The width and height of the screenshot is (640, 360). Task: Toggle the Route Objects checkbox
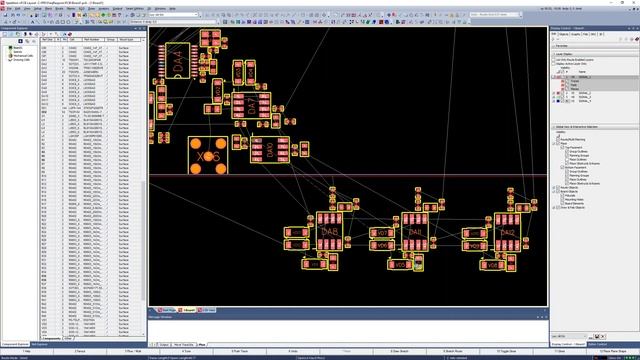click(558, 188)
